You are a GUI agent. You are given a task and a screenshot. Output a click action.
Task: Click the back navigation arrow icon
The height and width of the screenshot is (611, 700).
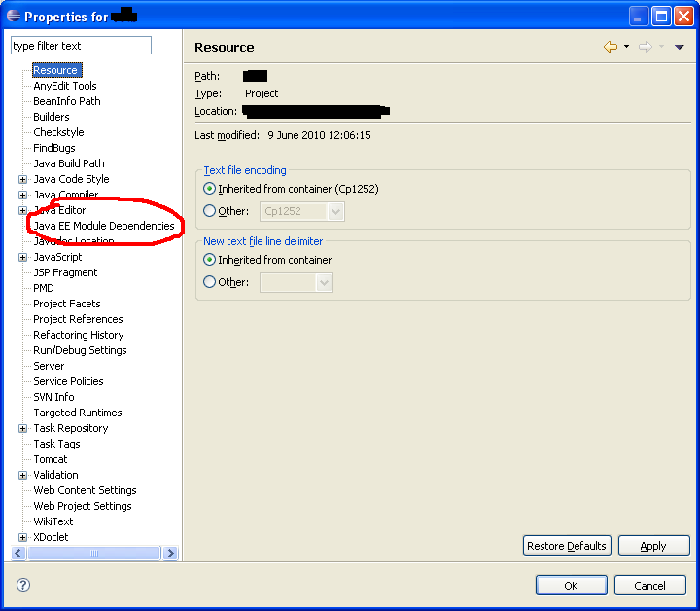coord(610,47)
